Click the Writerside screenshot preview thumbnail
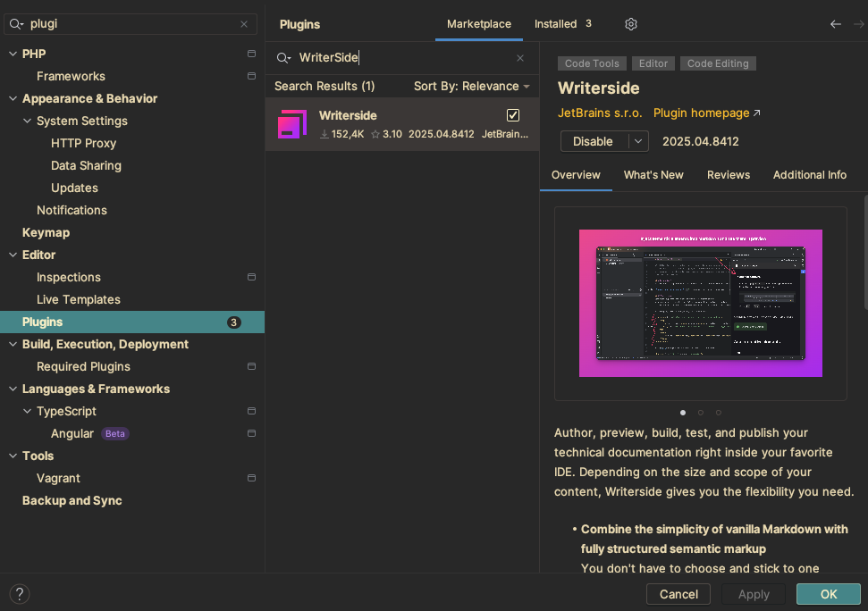This screenshot has width=868, height=611. click(700, 303)
